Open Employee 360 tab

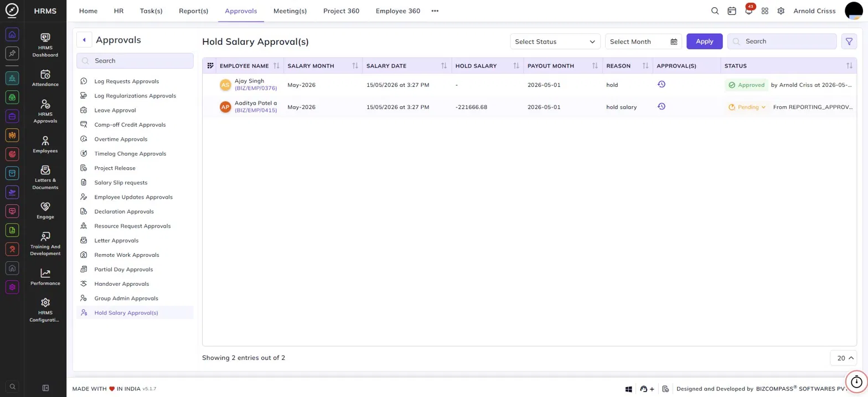click(397, 11)
